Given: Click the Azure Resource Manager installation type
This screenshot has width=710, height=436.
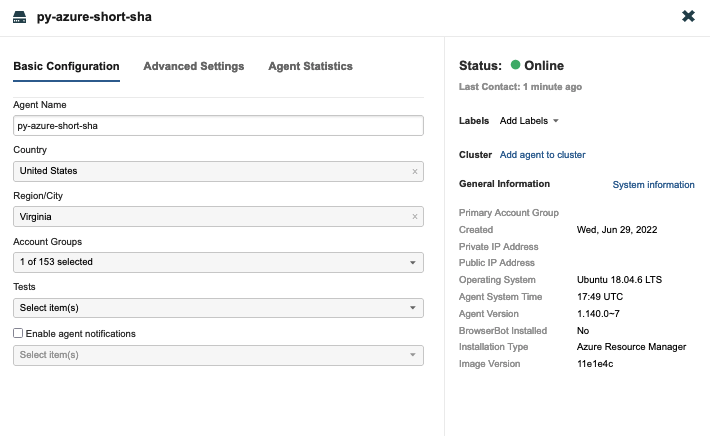Looking at the screenshot, I should 631,347.
